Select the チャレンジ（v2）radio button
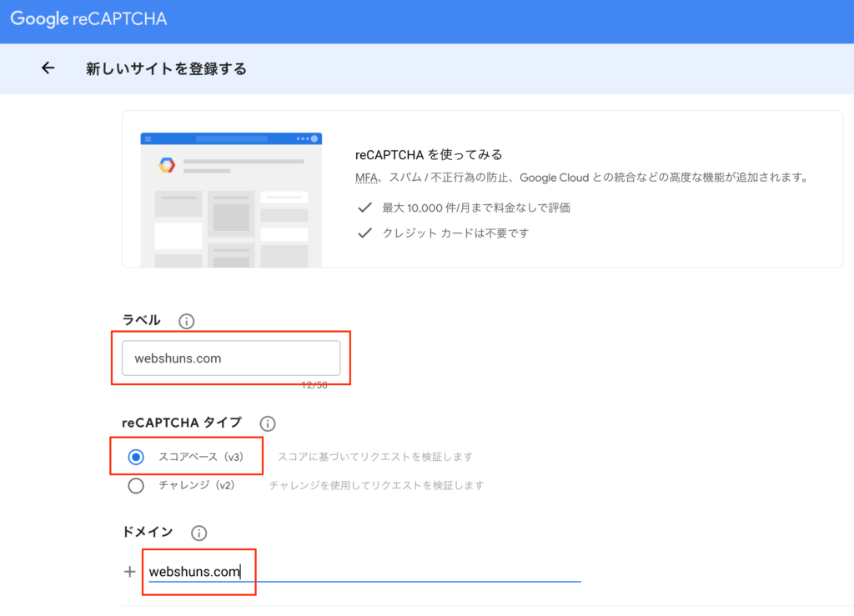The width and height of the screenshot is (854, 616). (136, 485)
